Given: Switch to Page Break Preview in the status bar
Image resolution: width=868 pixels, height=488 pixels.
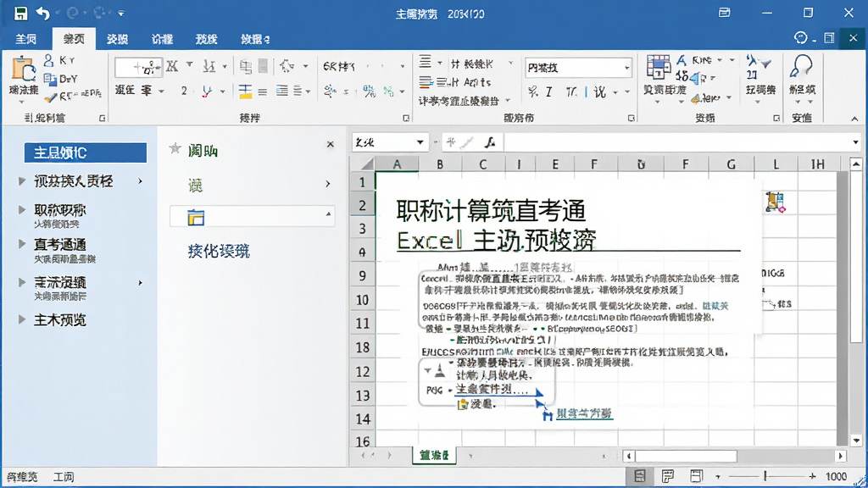Looking at the screenshot, I should pyautogui.click(x=696, y=476).
